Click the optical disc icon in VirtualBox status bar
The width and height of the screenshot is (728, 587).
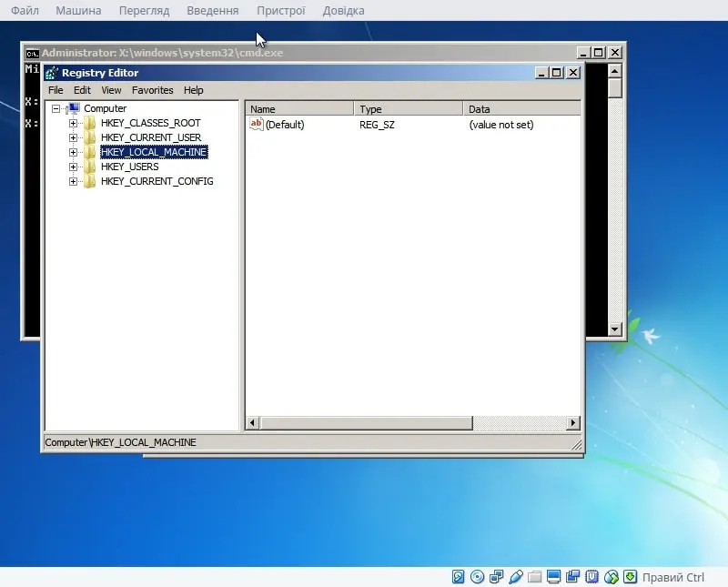pyautogui.click(x=477, y=577)
